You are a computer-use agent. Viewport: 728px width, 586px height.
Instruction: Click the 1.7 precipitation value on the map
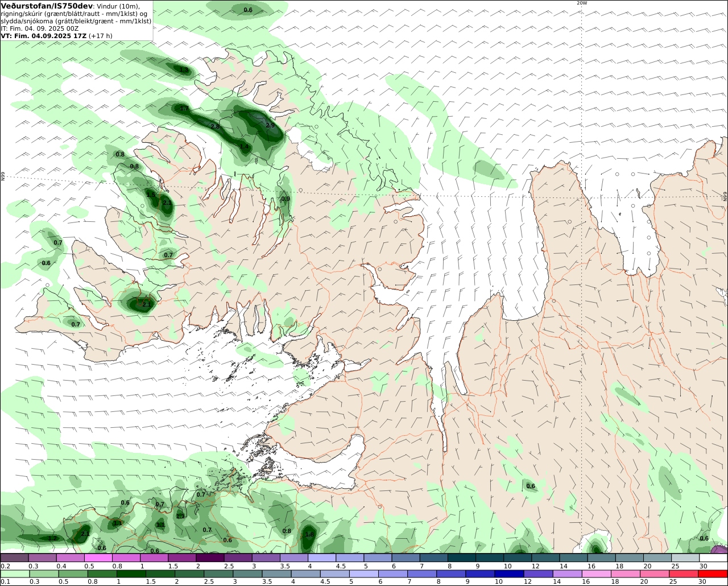184,109
